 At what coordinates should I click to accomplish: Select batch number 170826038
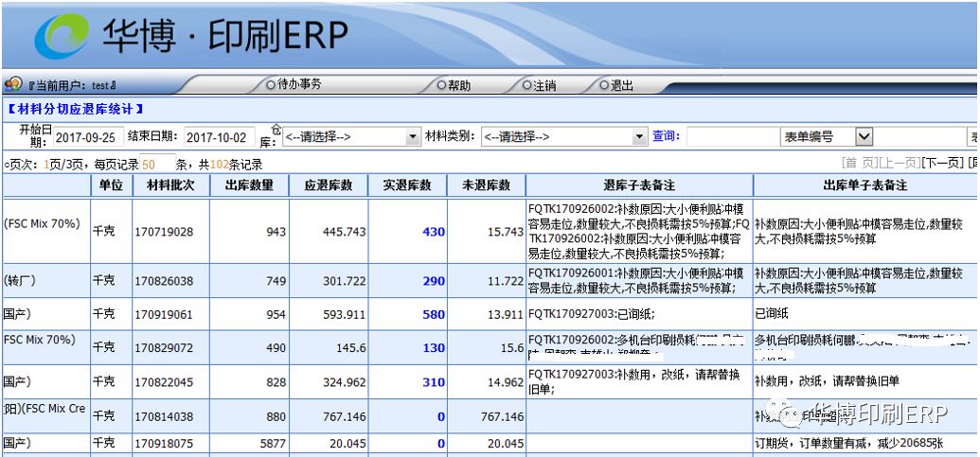[164, 282]
